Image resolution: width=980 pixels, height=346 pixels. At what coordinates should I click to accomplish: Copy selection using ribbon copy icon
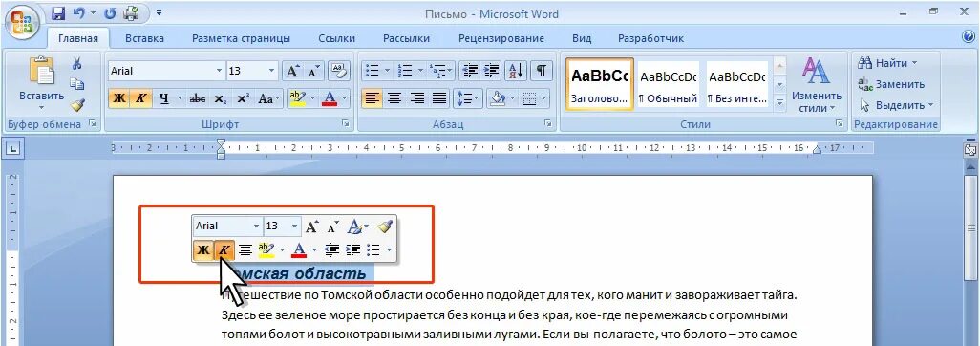pos(76,84)
